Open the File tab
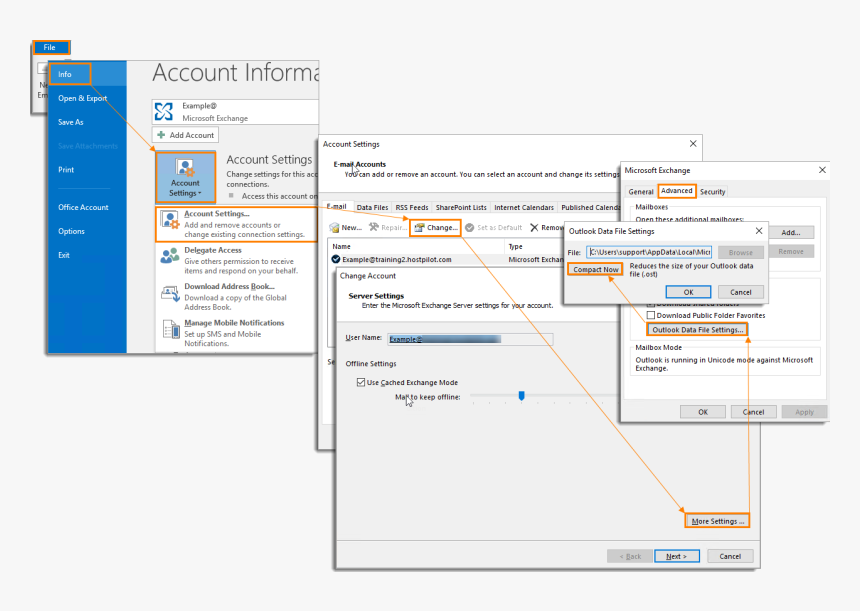This screenshot has width=860, height=611. click(50, 47)
